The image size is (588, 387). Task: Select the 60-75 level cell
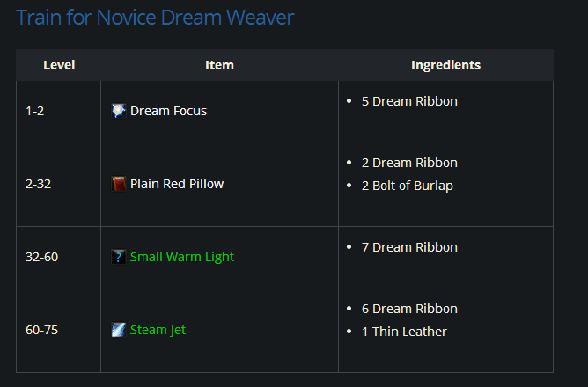coord(41,330)
